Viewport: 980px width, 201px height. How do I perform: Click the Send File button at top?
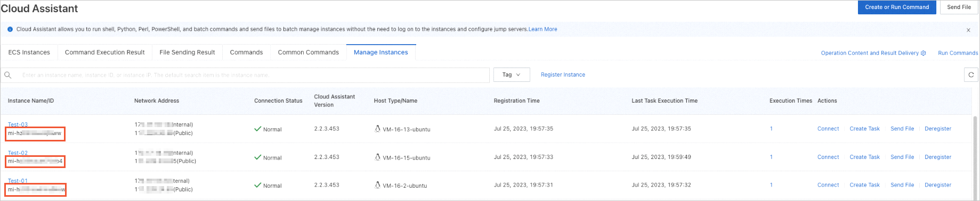pos(959,7)
